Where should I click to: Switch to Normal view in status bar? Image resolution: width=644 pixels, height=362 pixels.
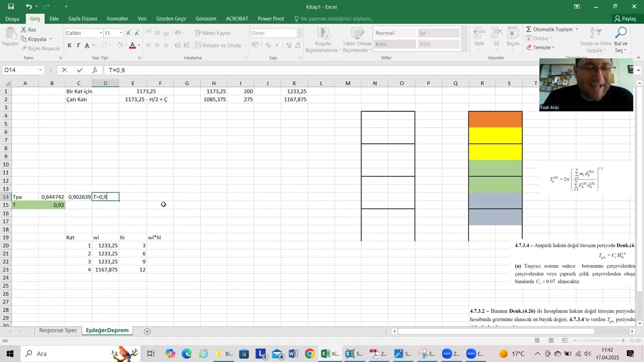(x=537, y=341)
